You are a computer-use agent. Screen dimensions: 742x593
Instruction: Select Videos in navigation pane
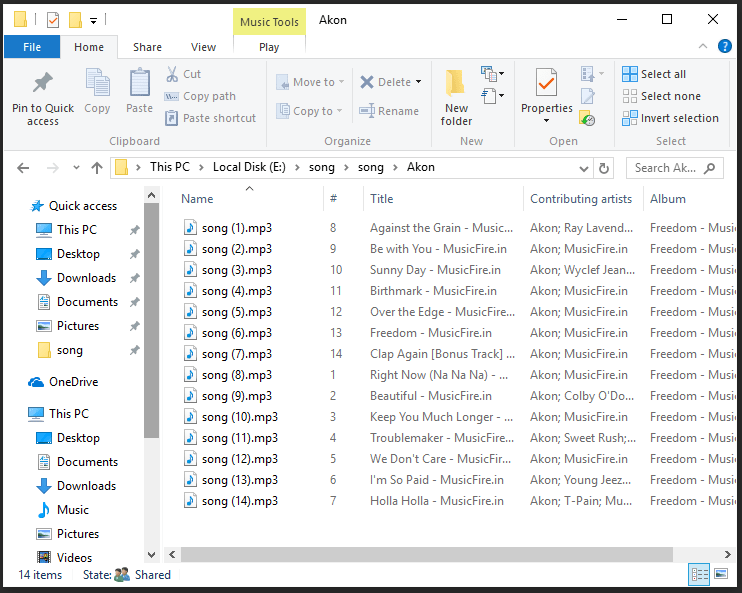point(64,558)
